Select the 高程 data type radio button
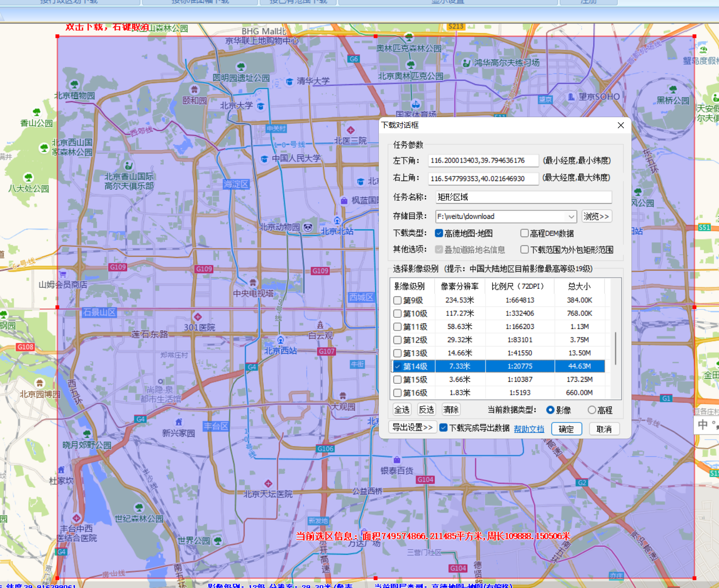 click(592, 409)
